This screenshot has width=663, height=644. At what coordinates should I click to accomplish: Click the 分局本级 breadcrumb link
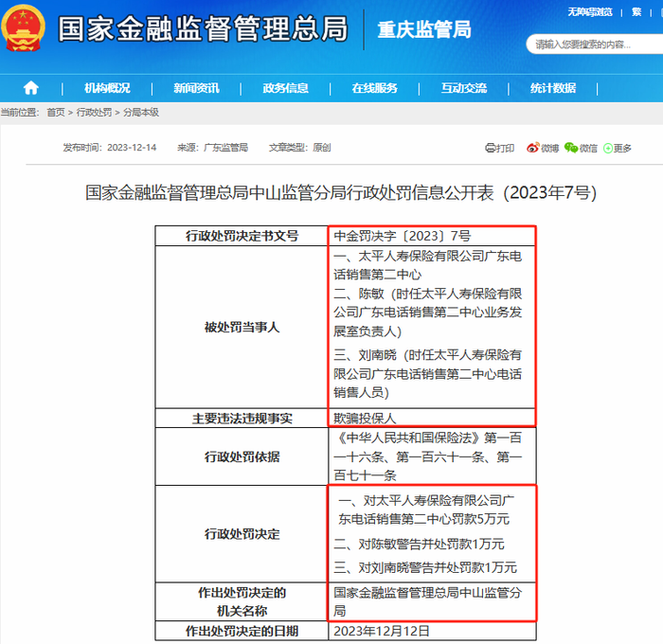click(141, 112)
